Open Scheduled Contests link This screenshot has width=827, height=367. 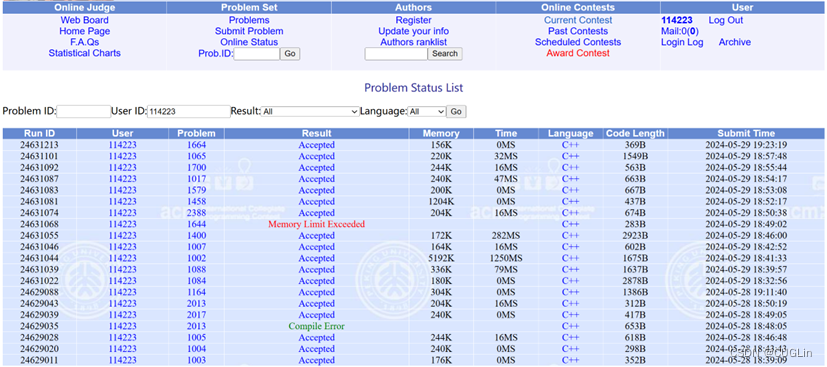coord(578,42)
